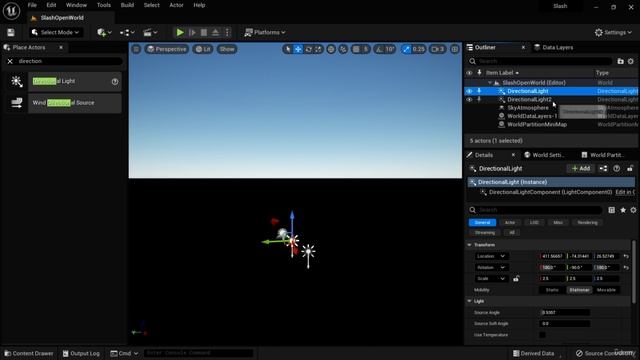Open the Actor menu
This screenshot has width=640, height=360.
tap(176, 5)
